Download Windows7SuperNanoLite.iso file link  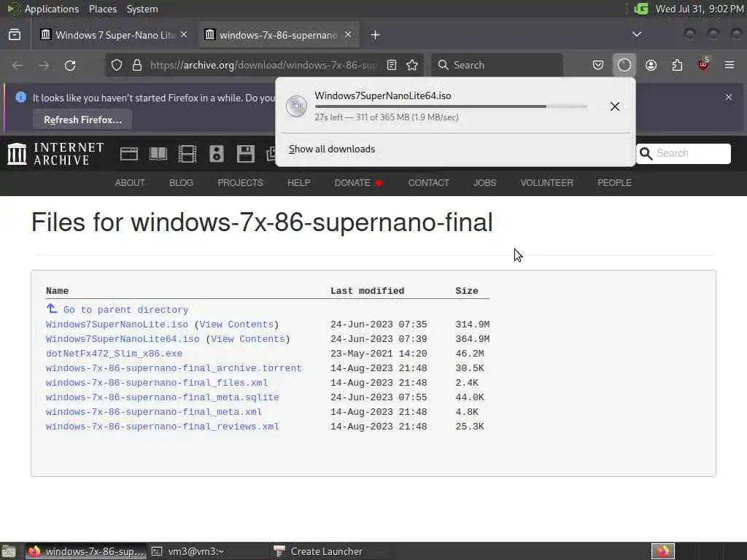[117, 324]
